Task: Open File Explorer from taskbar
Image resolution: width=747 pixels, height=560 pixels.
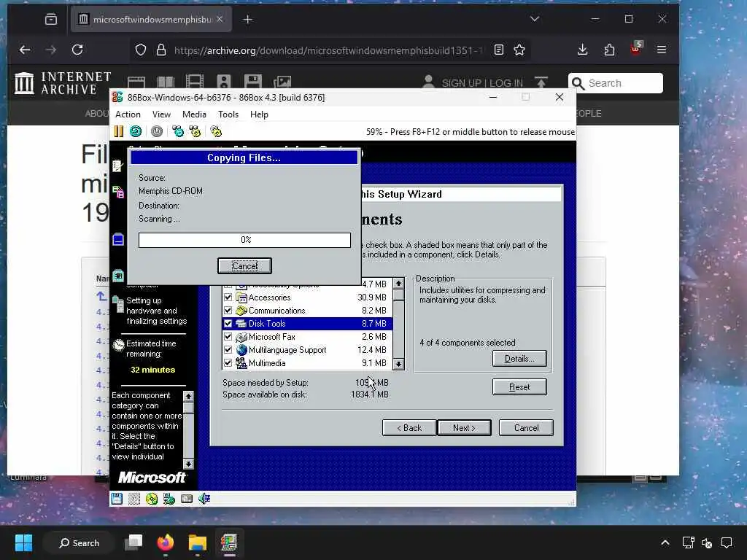Action: tap(197, 542)
